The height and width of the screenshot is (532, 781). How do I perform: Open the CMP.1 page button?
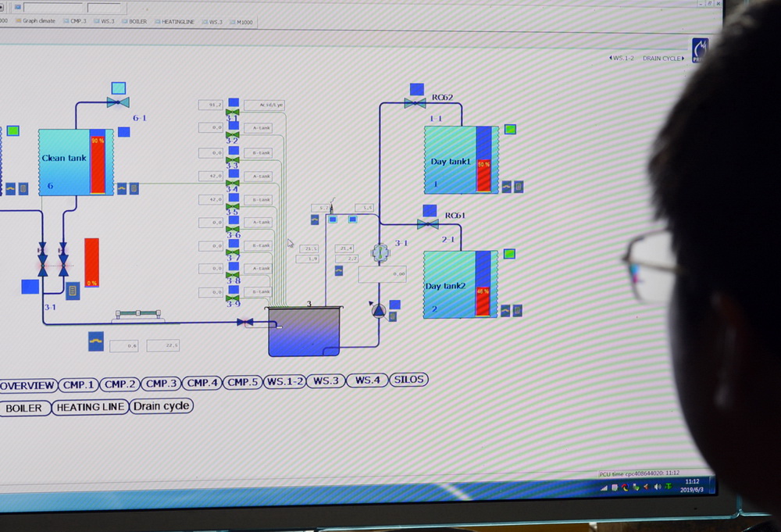(78, 385)
